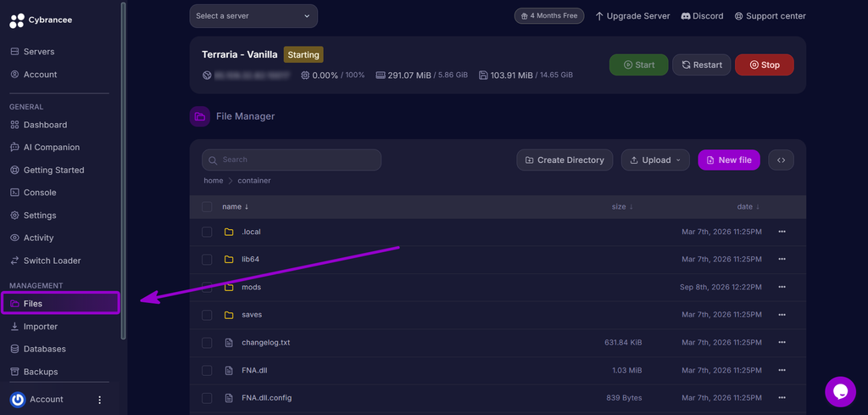
Task: Click the sidebar vertical scrollbar
Action: (124, 171)
